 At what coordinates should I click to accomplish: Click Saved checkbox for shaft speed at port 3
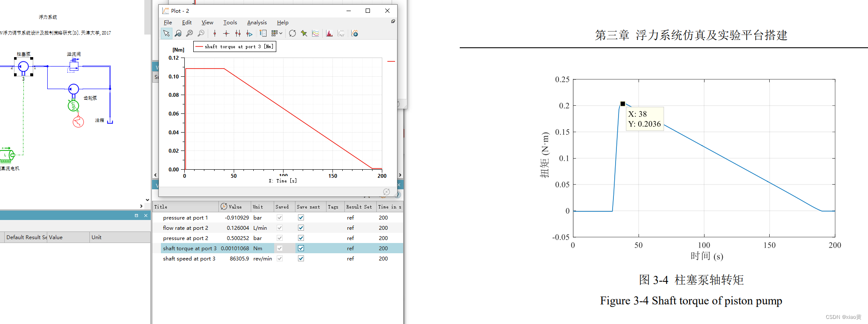[280, 258]
